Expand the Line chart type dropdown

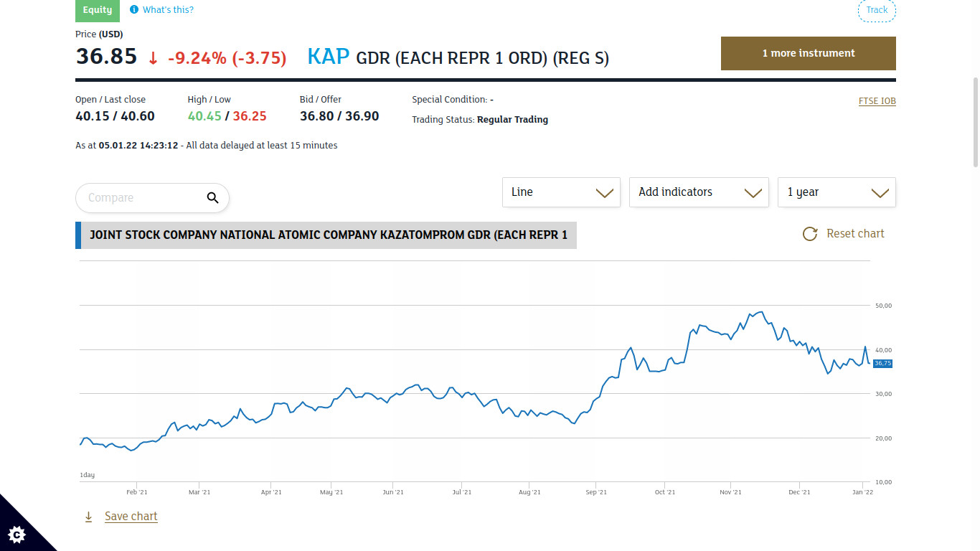[561, 192]
